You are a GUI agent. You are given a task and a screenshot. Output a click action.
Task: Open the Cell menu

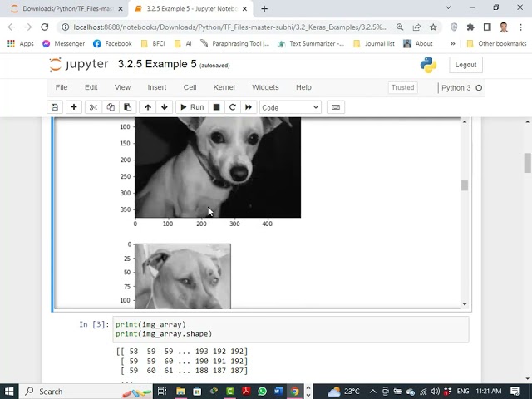tap(190, 87)
